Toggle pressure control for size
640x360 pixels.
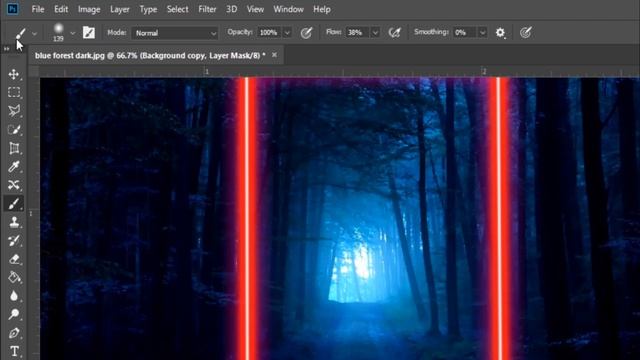click(x=526, y=33)
